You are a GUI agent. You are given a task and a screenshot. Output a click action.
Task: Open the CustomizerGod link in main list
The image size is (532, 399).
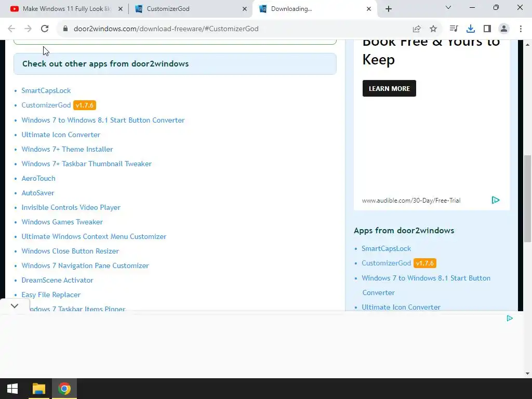(x=46, y=105)
